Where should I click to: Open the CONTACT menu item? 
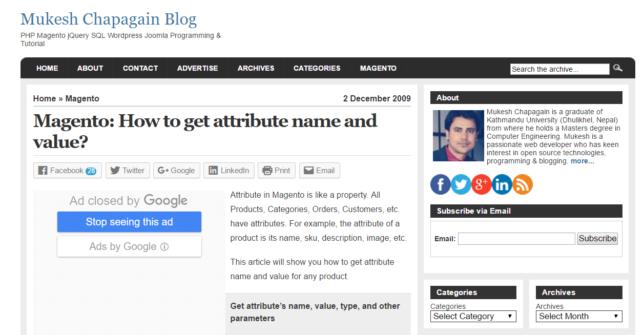(x=140, y=68)
